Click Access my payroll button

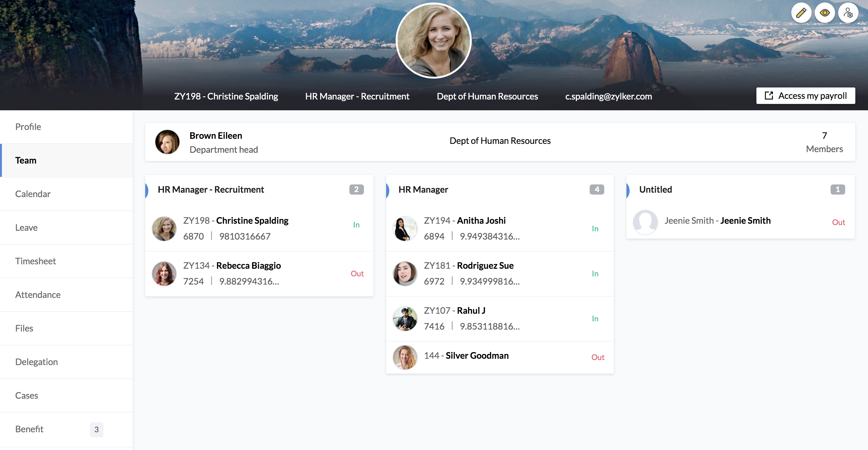tap(805, 96)
